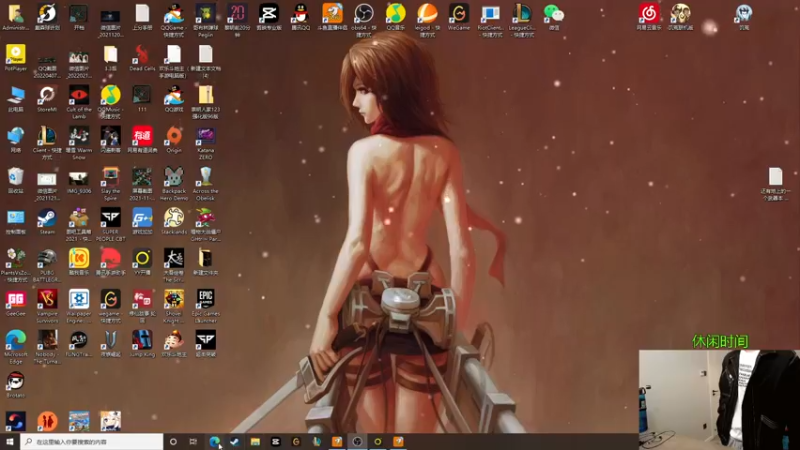Image resolution: width=800 pixels, height=450 pixels.
Task: Open the GeeGee desktop shortcut
Action: (15, 304)
